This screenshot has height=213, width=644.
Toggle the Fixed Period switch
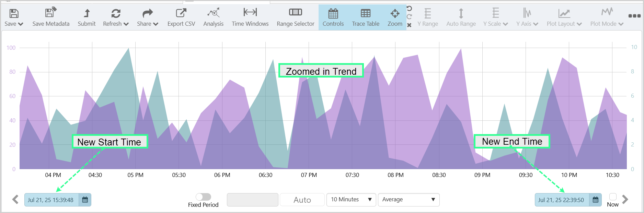(x=203, y=197)
